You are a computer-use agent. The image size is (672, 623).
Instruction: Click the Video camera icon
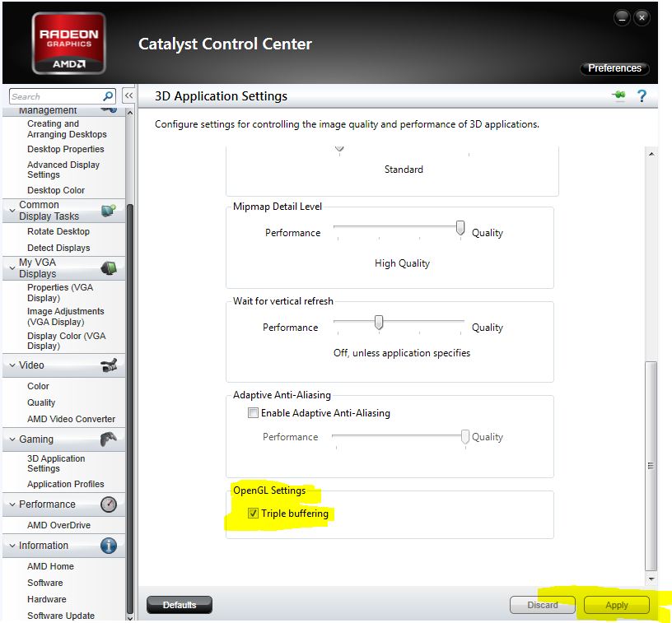click(x=109, y=365)
